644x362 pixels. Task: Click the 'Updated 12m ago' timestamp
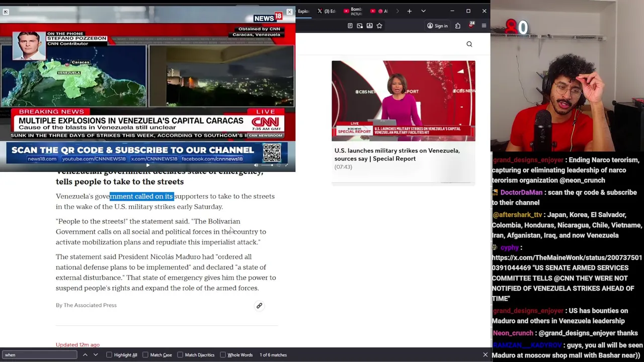pos(77,345)
